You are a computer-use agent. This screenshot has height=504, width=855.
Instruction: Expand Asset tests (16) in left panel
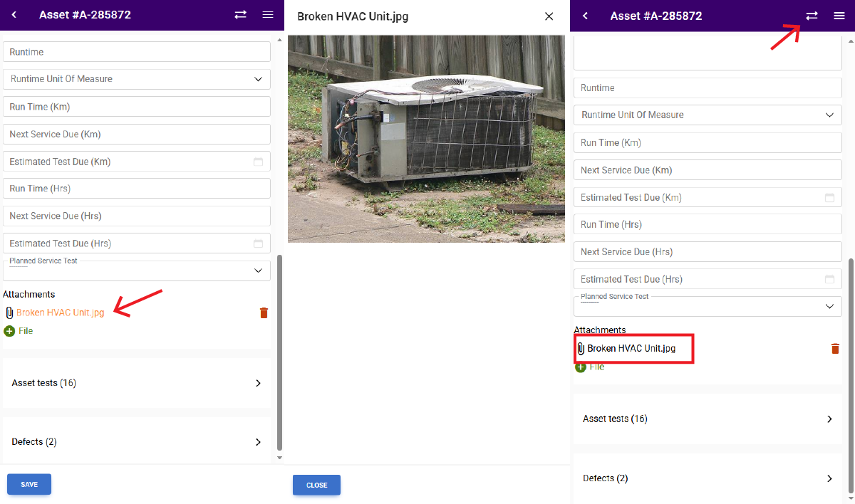pyautogui.click(x=137, y=383)
